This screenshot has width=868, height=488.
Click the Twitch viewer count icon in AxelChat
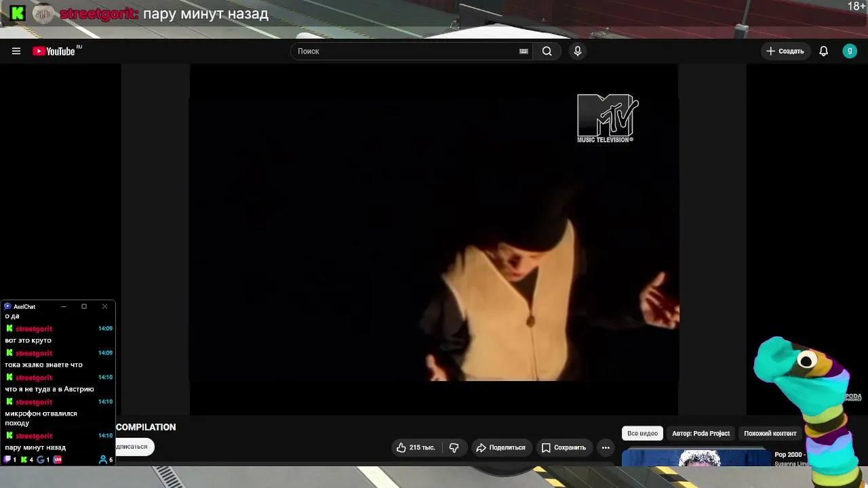coord(7,460)
